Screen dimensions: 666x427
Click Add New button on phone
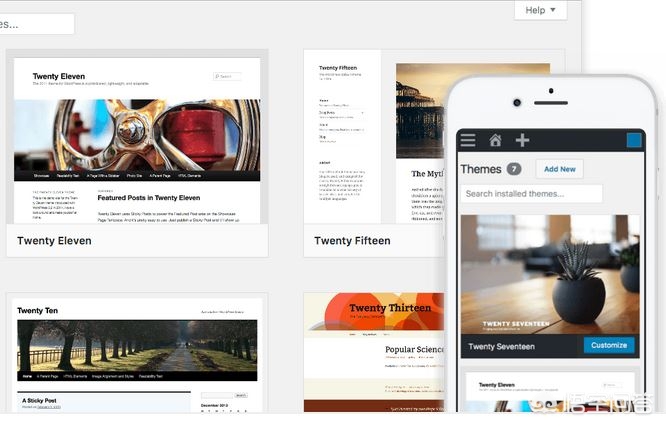[x=559, y=169]
